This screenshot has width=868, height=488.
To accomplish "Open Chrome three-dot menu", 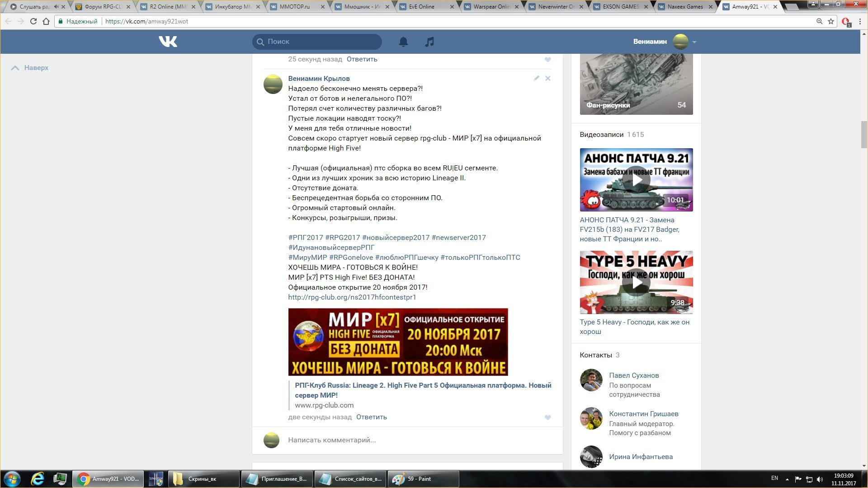I will (860, 21).
